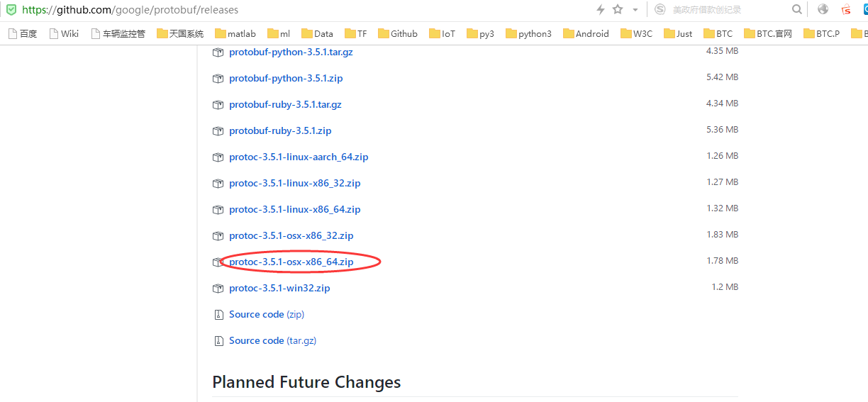Click package icon beside protoc-3.5.1-linux-aarch_64.zip
868x402 pixels.
point(218,157)
